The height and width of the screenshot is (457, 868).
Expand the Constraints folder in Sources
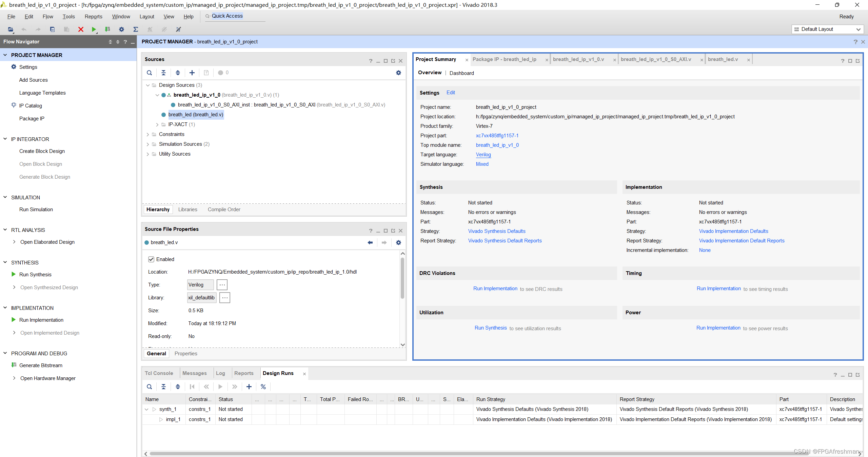(x=148, y=134)
